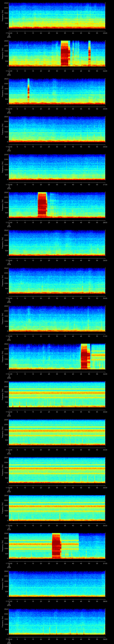Image resolution: width=114 pixels, height=644 pixels.
Task: Click the 17:35:00 start time label
Action: (x=9, y=525)
